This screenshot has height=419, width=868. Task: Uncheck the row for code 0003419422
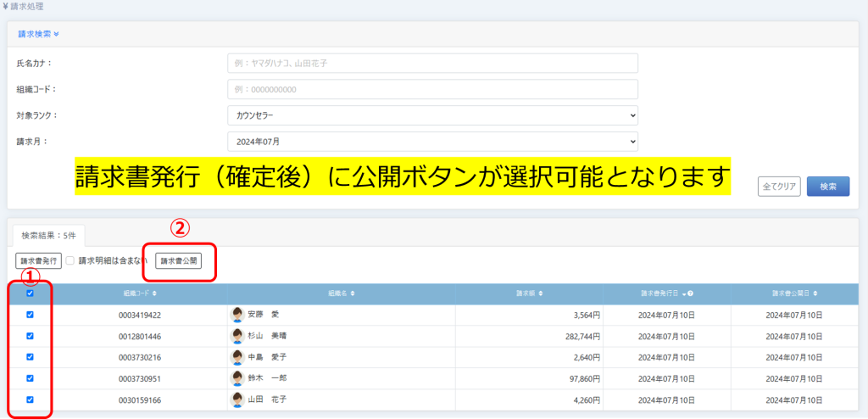point(30,315)
